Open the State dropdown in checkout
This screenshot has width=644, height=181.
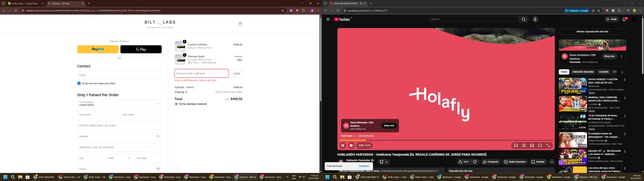119,158
